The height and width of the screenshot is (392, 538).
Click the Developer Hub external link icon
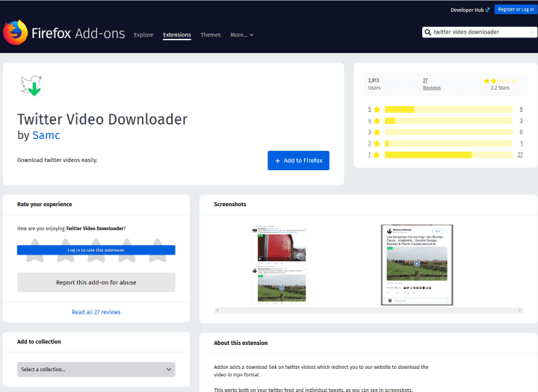click(487, 10)
